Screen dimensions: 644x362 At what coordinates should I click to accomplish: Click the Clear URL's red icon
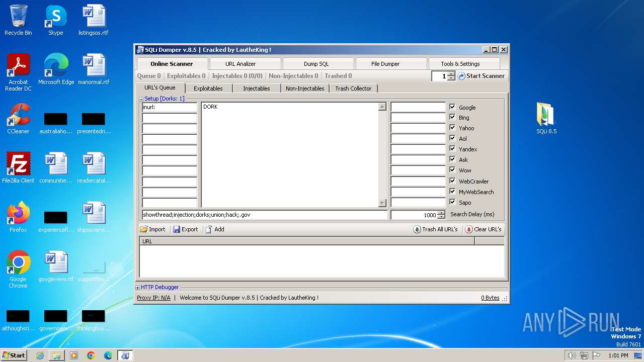coord(469,229)
